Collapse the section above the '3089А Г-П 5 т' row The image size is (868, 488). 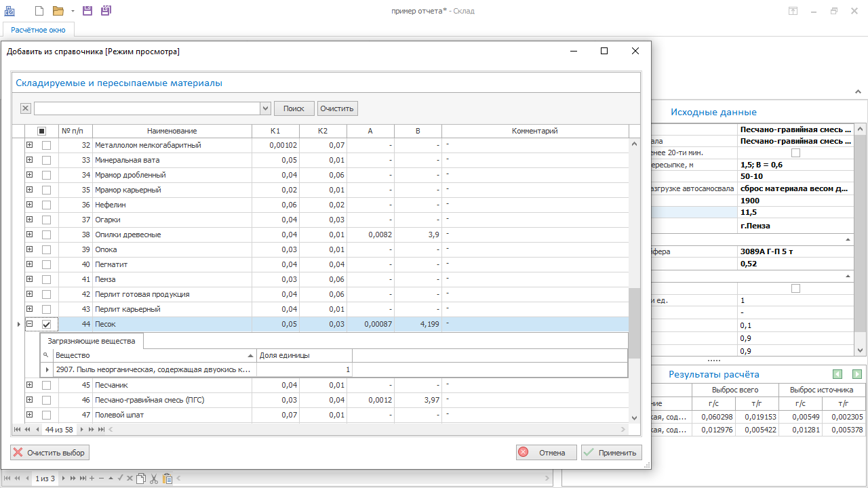click(x=848, y=240)
